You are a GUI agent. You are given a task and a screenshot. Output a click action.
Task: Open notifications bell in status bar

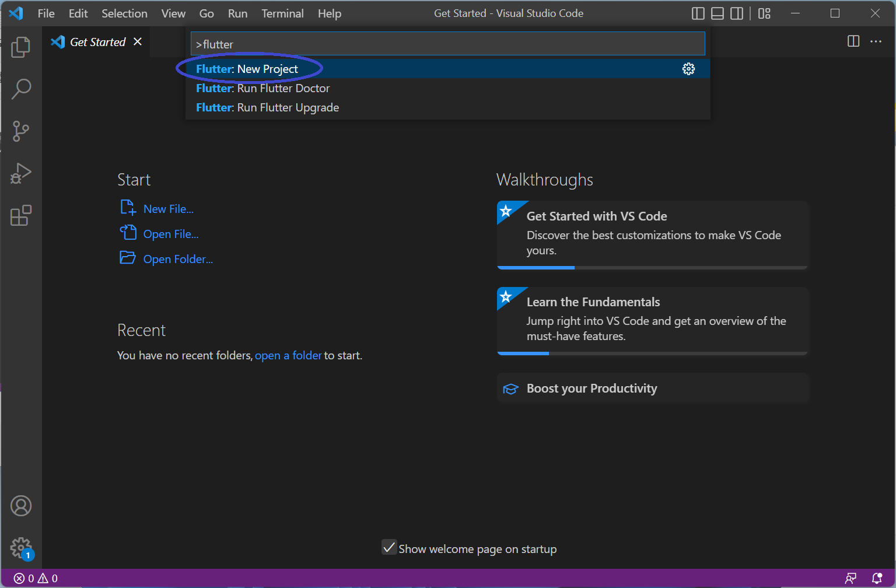tap(876, 578)
